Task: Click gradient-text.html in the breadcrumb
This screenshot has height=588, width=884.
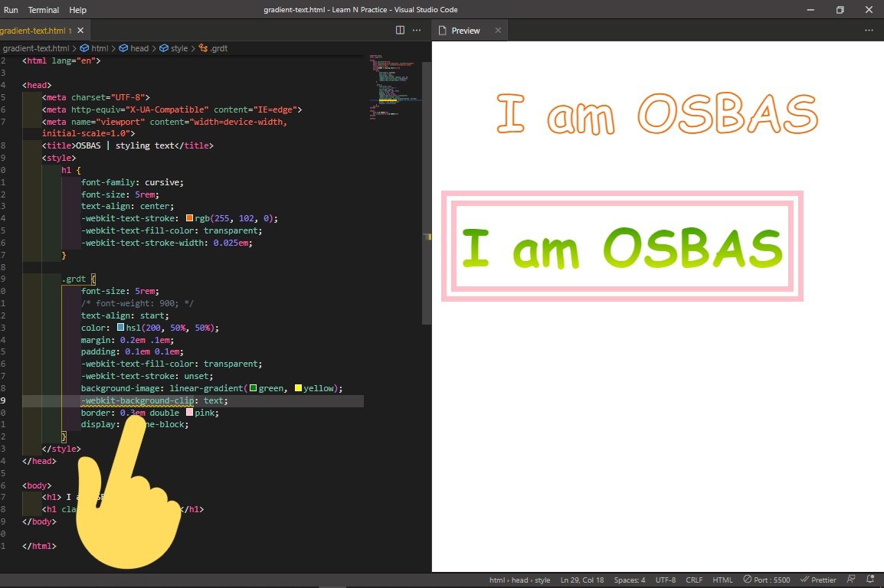Action: pos(36,48)
